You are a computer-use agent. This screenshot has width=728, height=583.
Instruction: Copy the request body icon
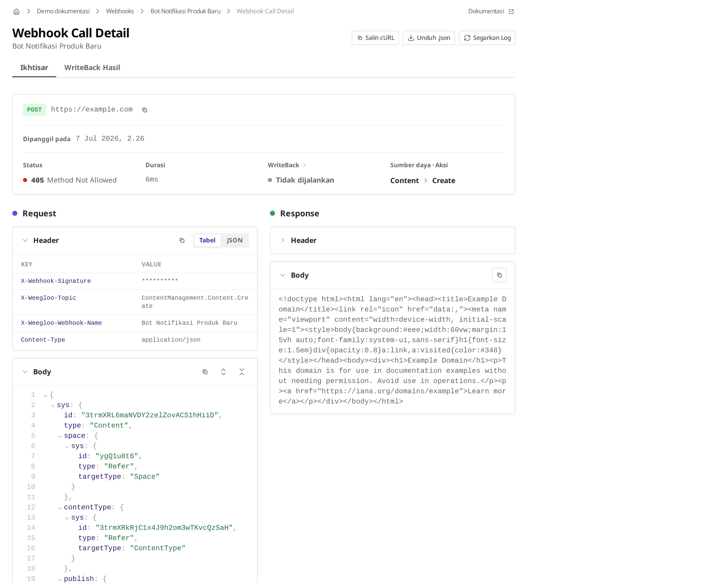click(205, 372)
